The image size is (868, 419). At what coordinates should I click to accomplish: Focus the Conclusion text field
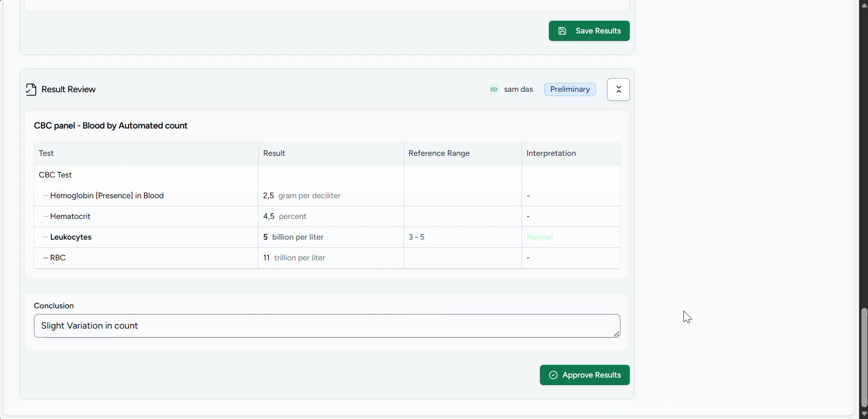pyautogui.click(x=327, y=326)
